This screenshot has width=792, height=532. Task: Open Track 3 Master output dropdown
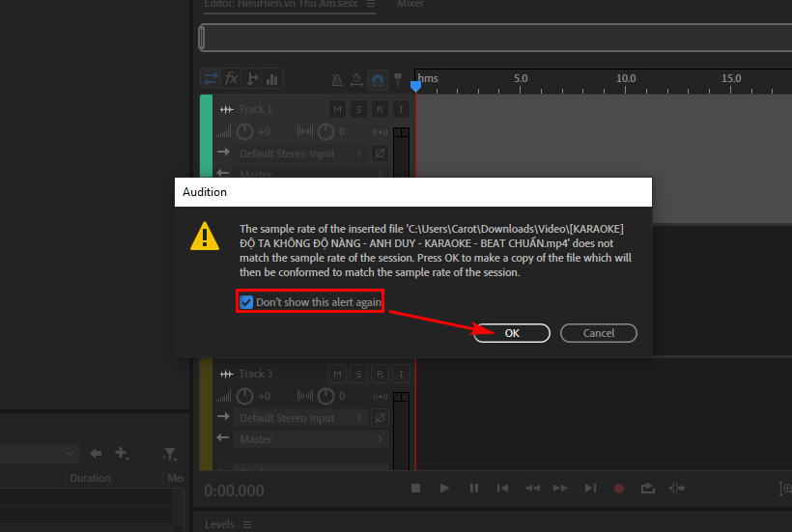click(300, 439)
